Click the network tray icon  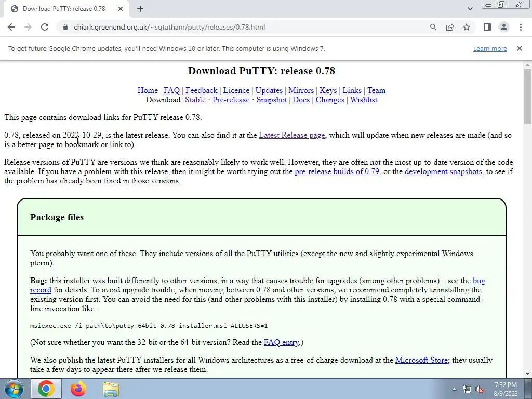[467, 390]
